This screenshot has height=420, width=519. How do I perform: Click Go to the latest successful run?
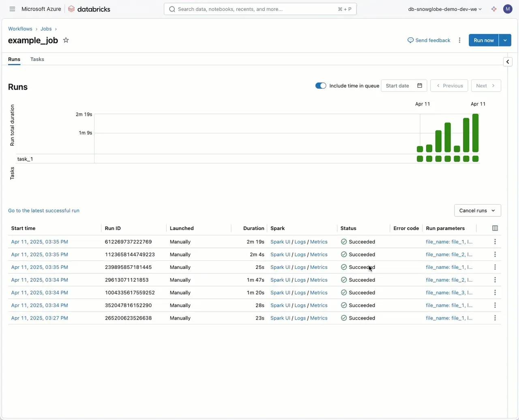(44, 211)
